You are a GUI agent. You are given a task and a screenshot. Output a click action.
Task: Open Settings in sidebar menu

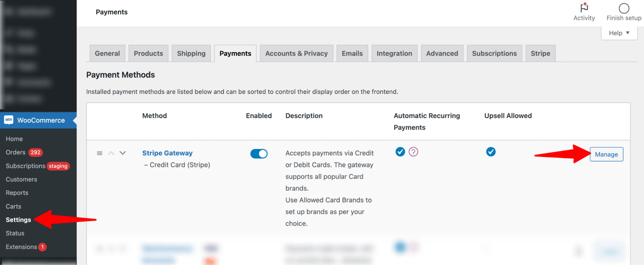click(x=18, y=220)
